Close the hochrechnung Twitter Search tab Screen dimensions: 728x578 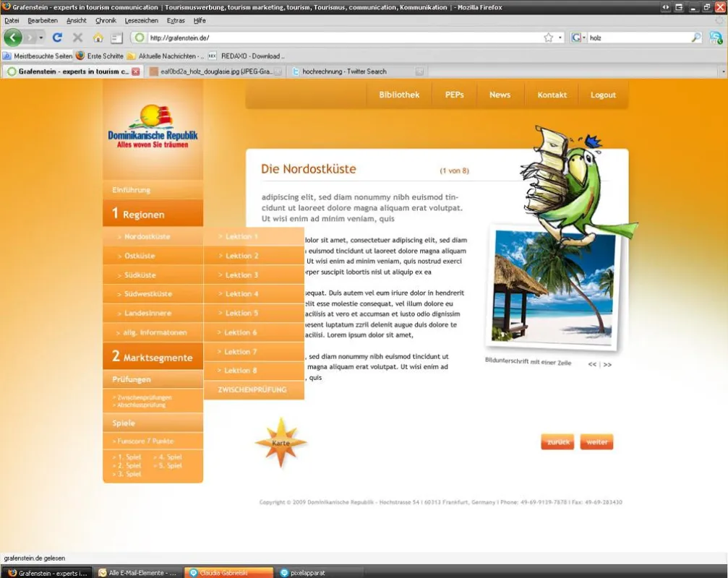pos(419,72)
